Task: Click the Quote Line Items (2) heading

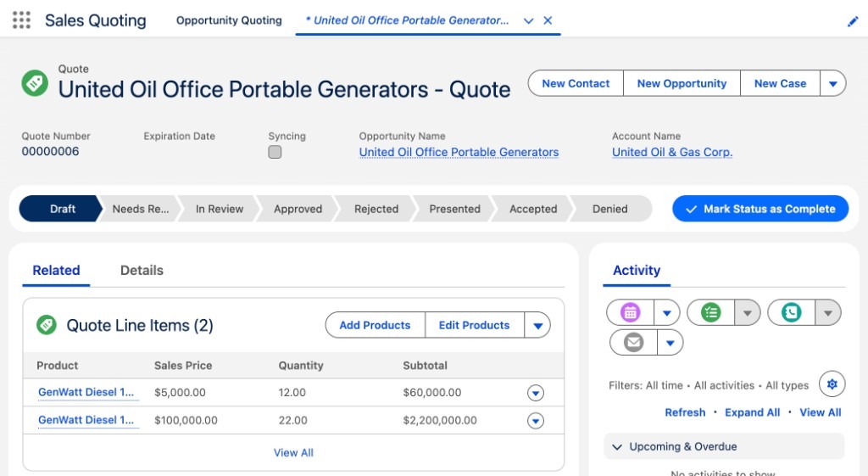Action: click(140, 325)
